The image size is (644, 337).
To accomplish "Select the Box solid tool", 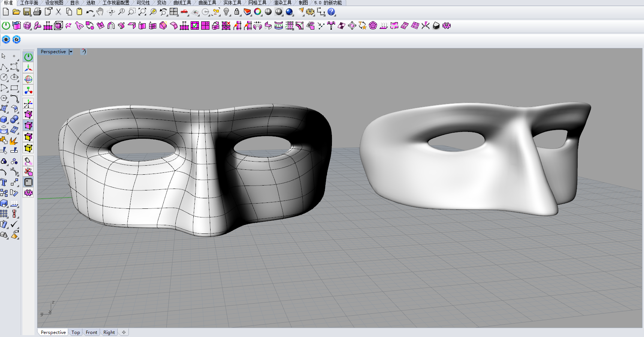I will 4,119.
